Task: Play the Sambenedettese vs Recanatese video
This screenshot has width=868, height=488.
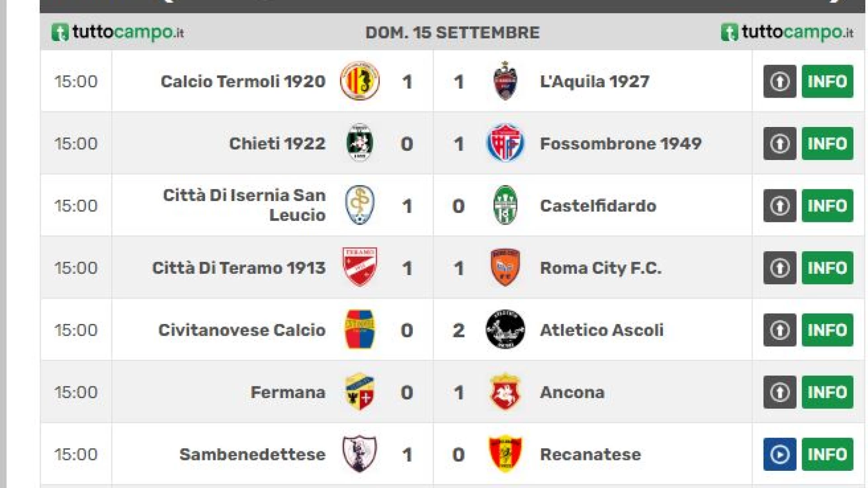Action: [780, 454]
